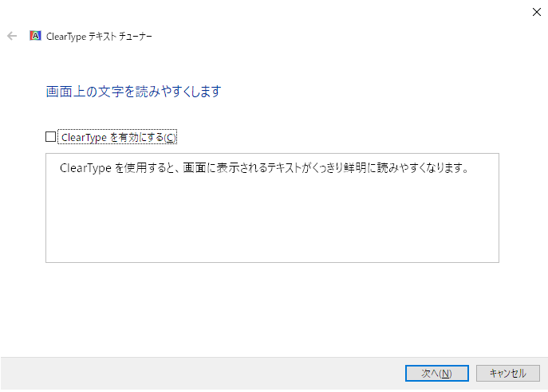The width and height of the screenshot is (548, 392).
Task: Click the ClearType description sample text
Action: [x=264, y=168]
